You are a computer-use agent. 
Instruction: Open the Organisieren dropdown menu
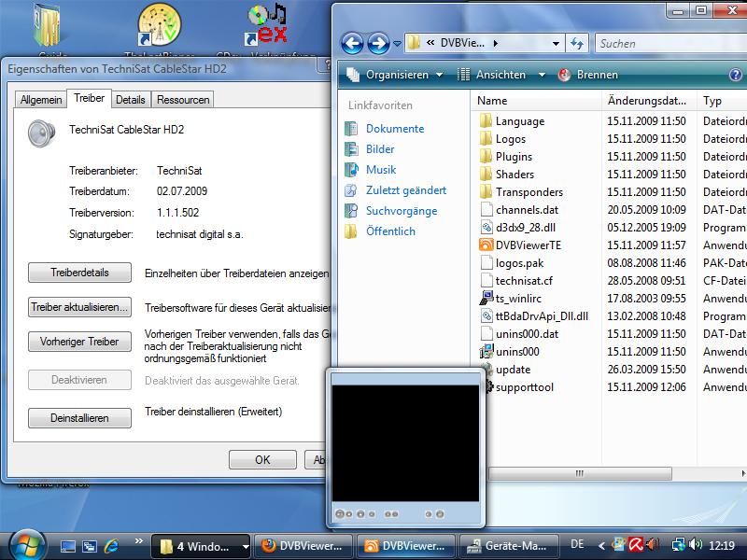coord(396,75)
